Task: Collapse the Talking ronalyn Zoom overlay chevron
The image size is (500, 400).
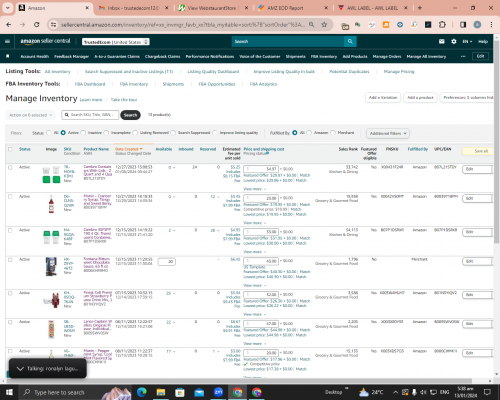Action: coord(20,368)
